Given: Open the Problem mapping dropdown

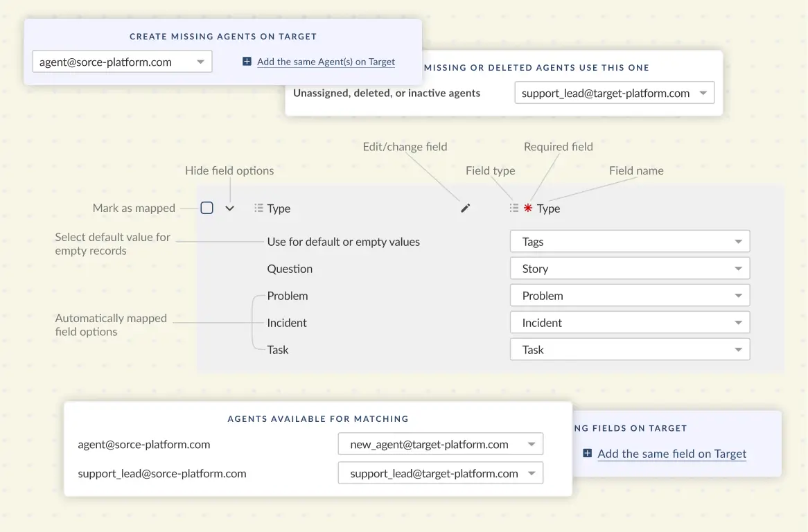Looking at the screenshot, I should (x=630, y=296).
